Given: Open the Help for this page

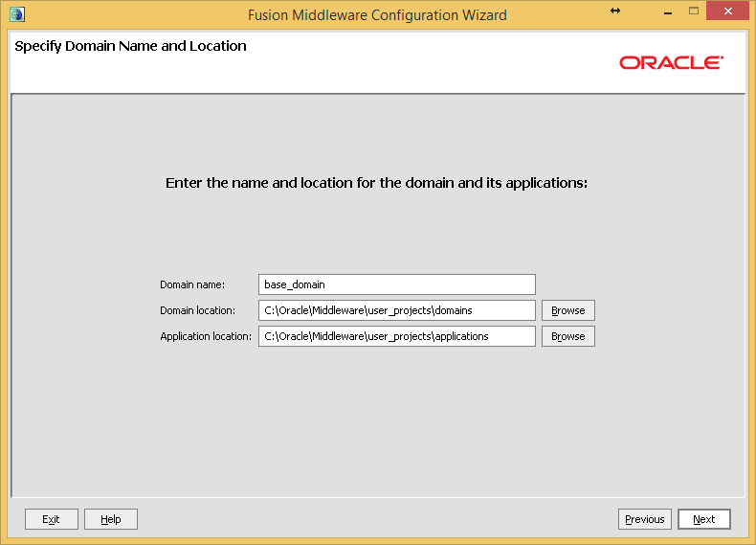Looking at the screenshot, I should coord(111,519).
